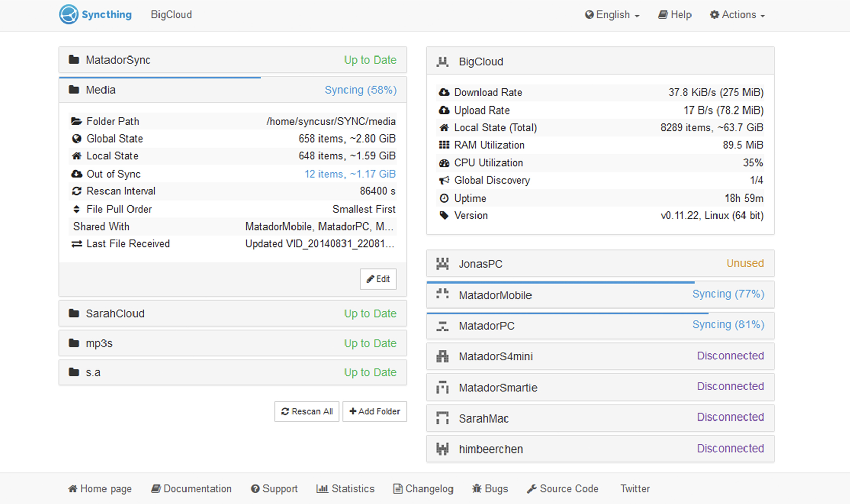Click the Media syncing progress bar
Screen dimensions: 850x504
coord(160,78)
